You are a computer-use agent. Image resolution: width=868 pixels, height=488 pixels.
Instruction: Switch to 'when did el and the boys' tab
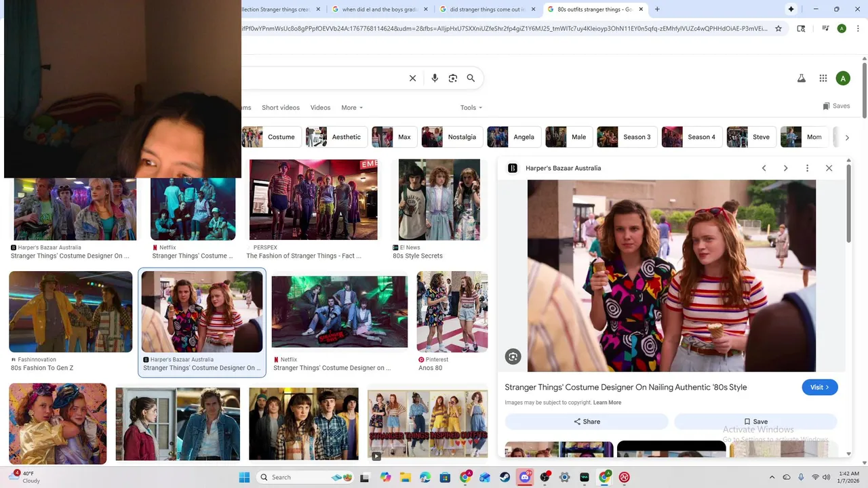(380, 9)
